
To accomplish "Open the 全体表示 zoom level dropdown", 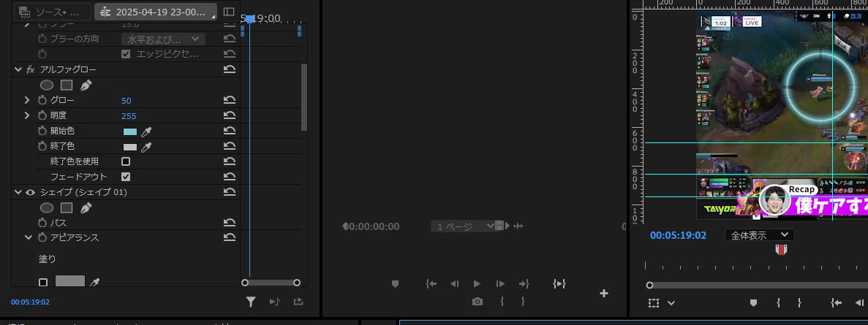I will click(x=760, y=235).
